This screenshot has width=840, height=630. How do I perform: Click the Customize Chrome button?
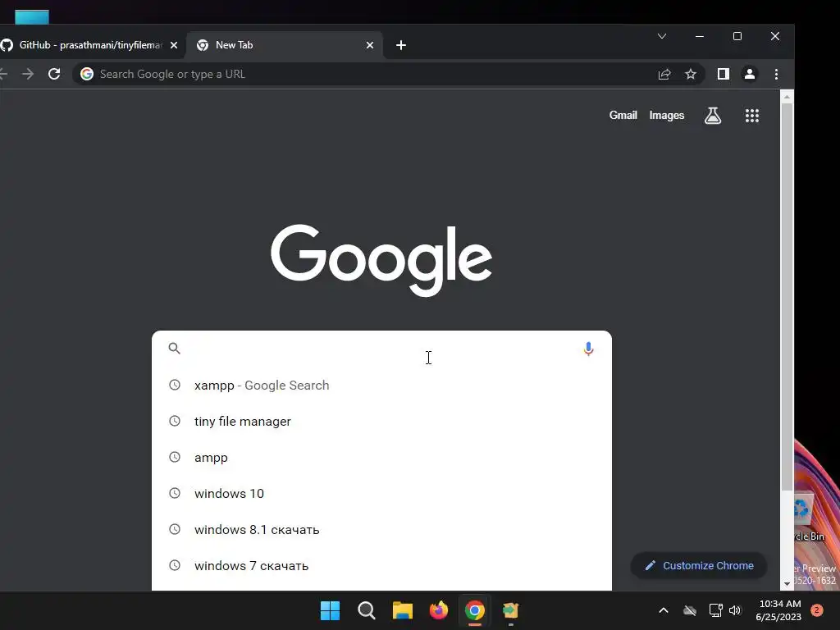pos(699,566)
